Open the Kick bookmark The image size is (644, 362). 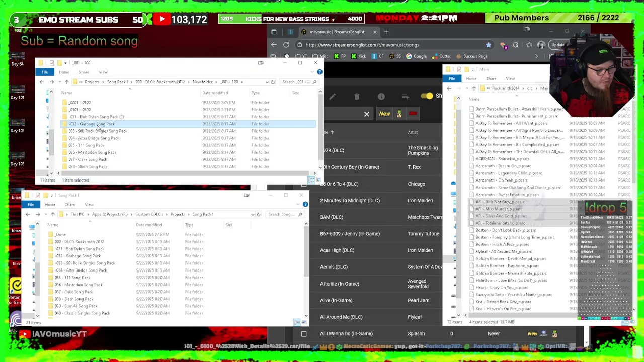click(x=358, y=56)
